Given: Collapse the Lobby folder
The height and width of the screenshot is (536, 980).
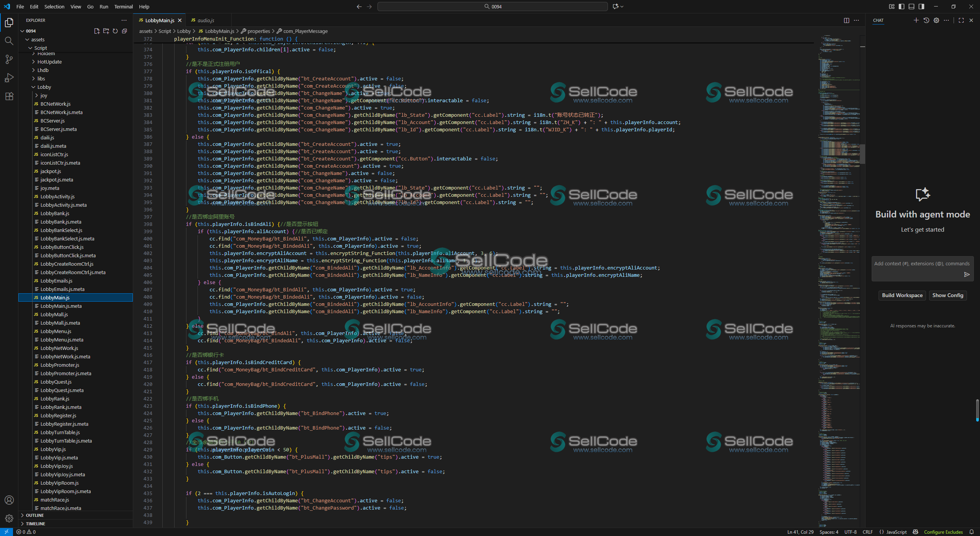Looking at the screenshot, I should tap(44, 87).
